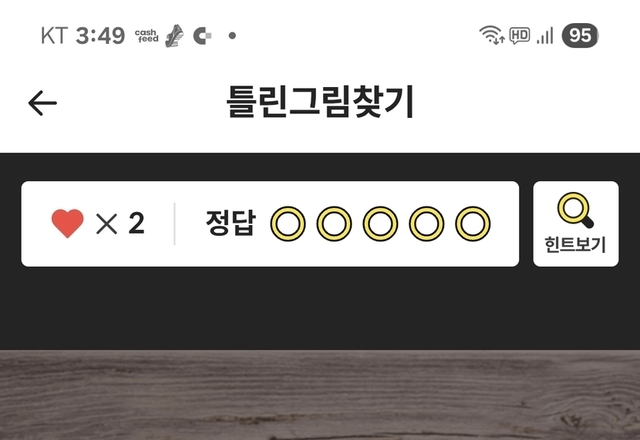The width and height of the screenshot is (640, 440).
Task: Tap the C-shaped notification icon
Action: tap(202, 36)
